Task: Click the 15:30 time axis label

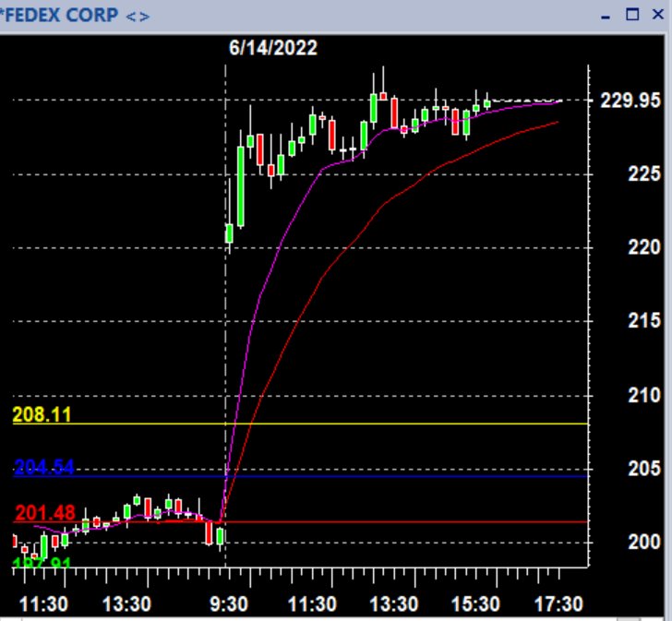Action: coord(475,604)
